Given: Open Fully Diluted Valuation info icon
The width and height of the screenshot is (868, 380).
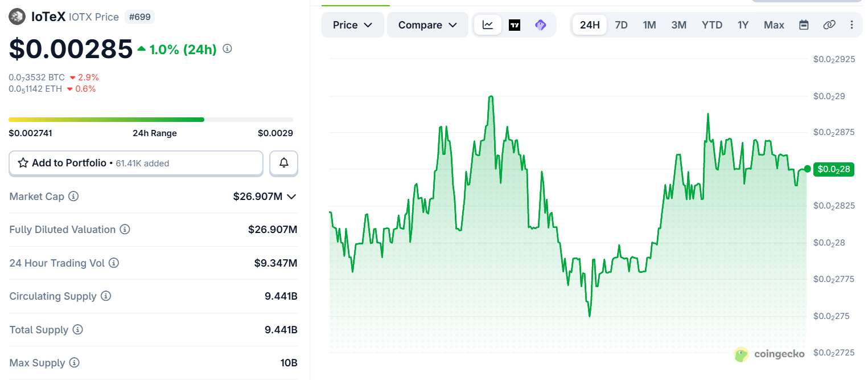Looking at the screenshot, I should pyautogui.click(x=125, y=230).
